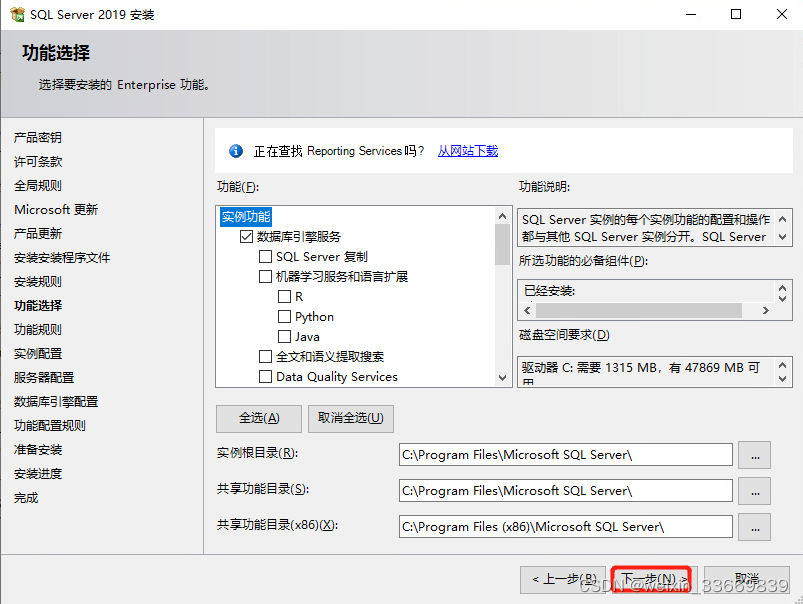Click the SQL Server 实例 feature description text
The width and height of the screenshot is (803, 604).
pos(645,228)
